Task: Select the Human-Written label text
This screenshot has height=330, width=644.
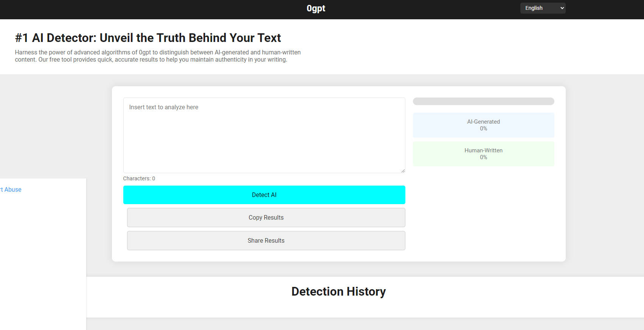Action: tap(483, 150)
